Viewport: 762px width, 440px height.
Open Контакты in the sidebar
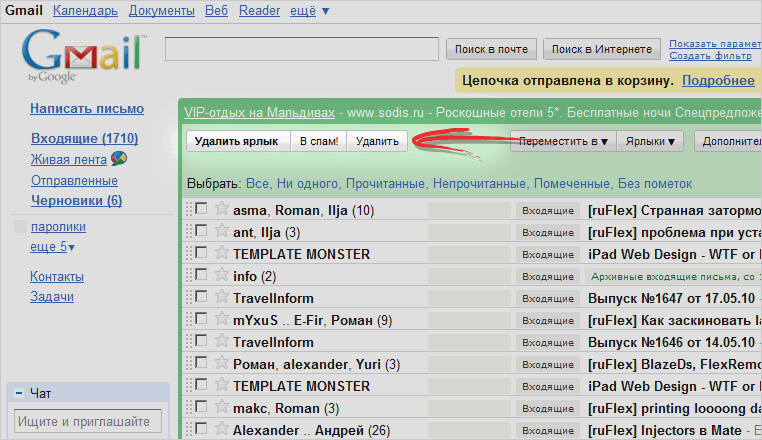57,277
